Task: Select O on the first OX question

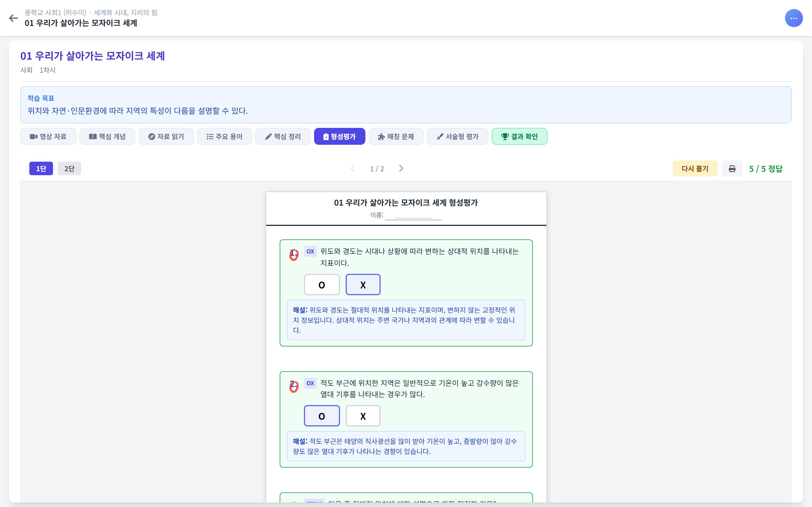Action: coord(321,284)
